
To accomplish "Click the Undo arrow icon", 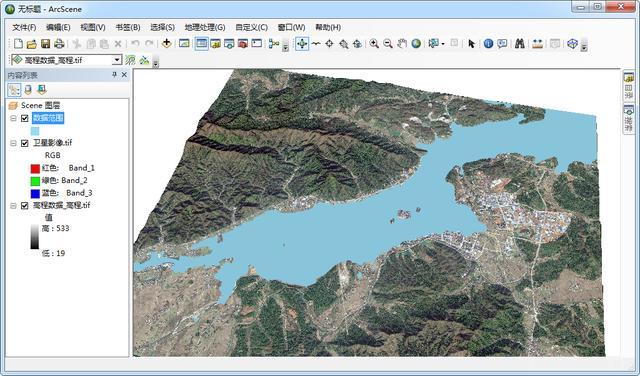I will tap(135, 44).
